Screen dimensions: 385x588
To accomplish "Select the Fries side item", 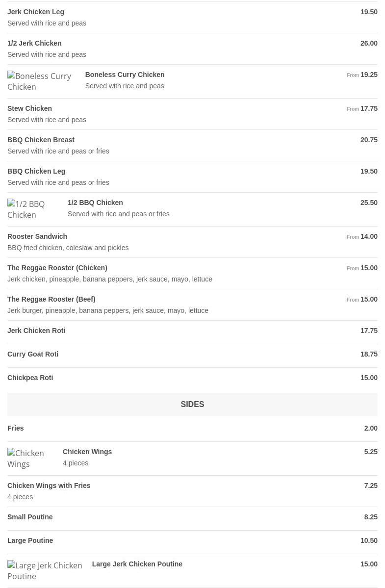I will (x=16, y=428).
